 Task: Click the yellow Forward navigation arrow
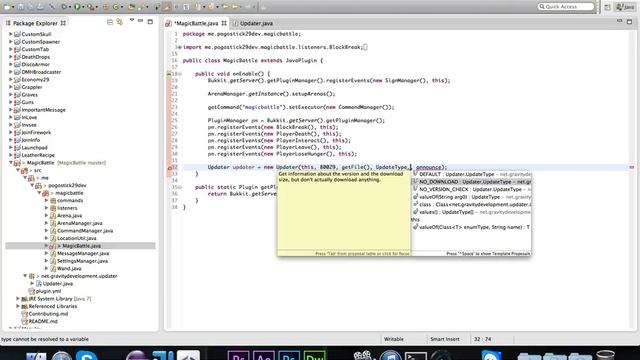coord(236,7)
